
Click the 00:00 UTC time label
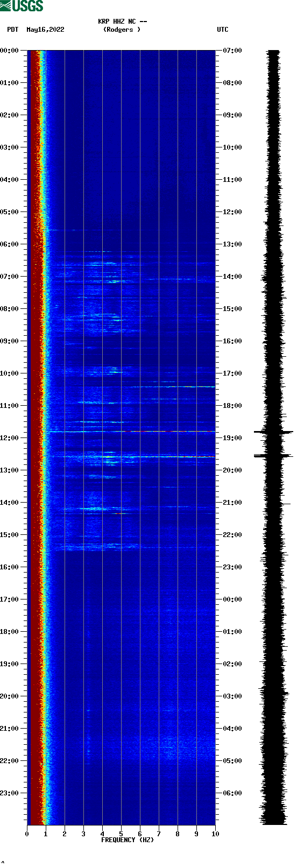[232, 599]
